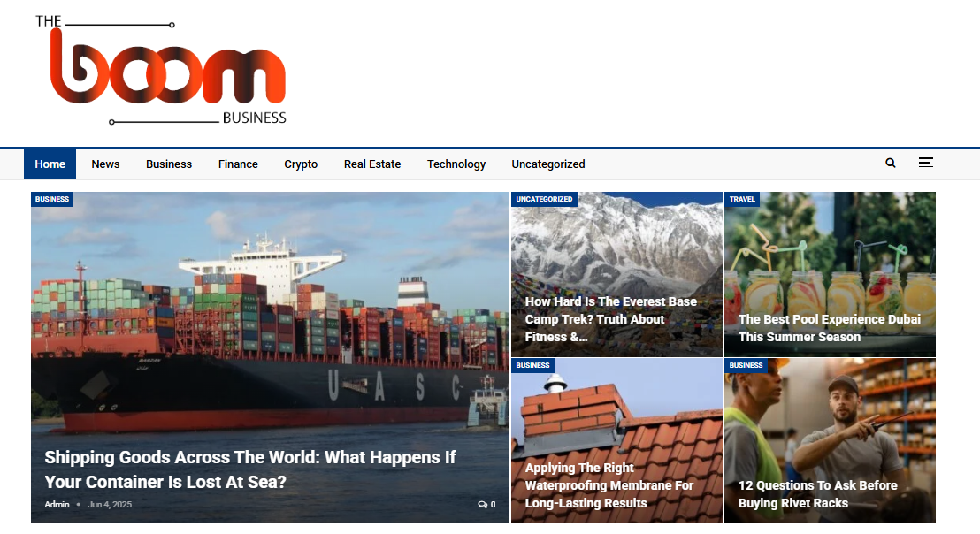Click The Boom Business logo
980x534 pixels.
click(161, 70)
